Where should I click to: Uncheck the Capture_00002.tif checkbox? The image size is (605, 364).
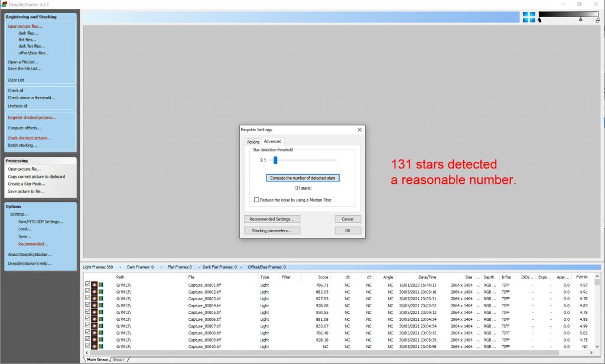pyautogui.click(x=87, y=291)
